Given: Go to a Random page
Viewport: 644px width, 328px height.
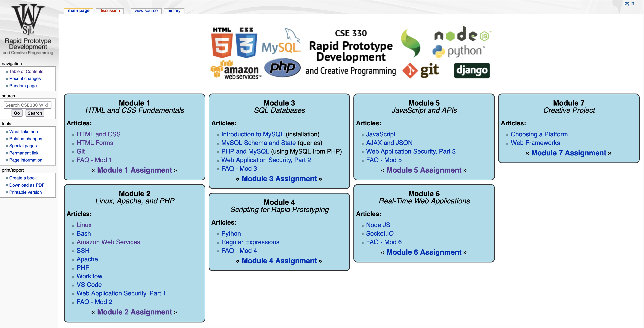Looking at the screenshot, I should click(23, 86).
